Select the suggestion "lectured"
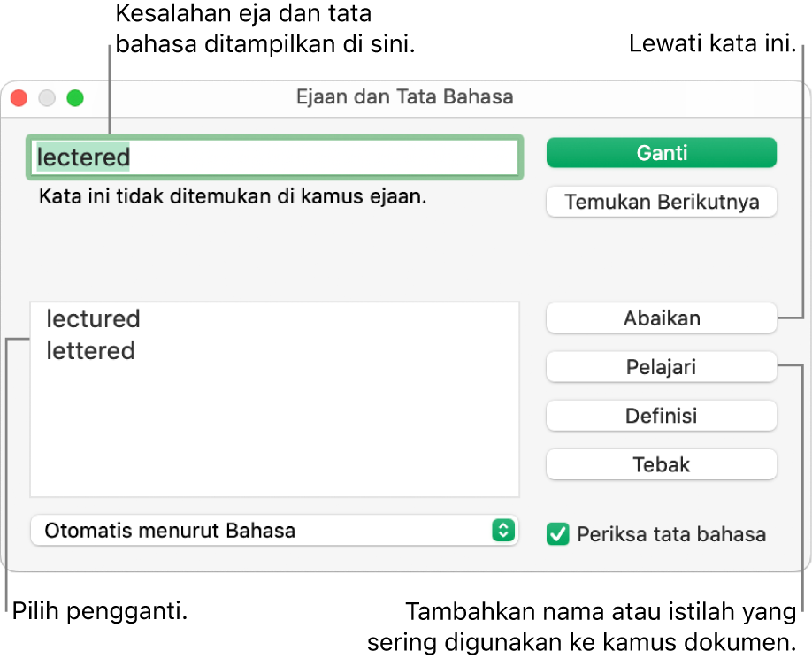The image size is (812, 666). pos(93,318)
